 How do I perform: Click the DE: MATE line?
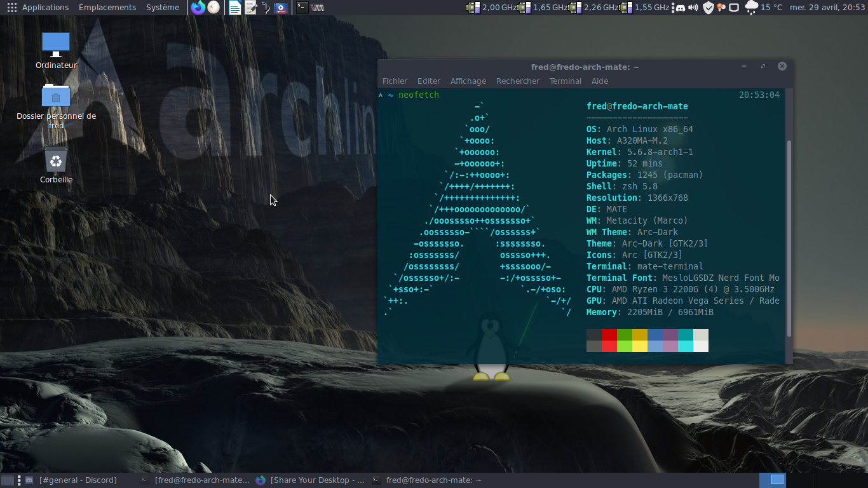(x=607, y=209)
